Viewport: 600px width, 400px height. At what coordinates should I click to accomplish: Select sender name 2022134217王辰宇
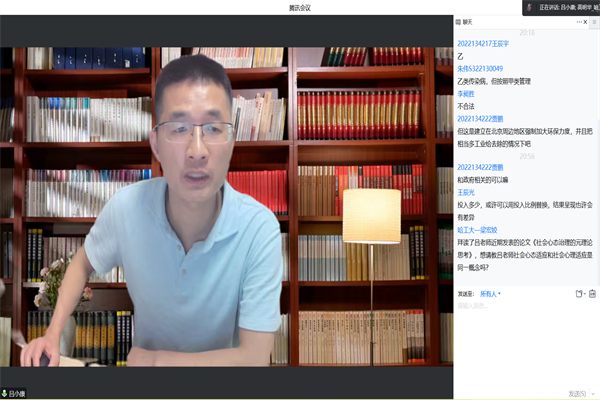coord(482,43)
